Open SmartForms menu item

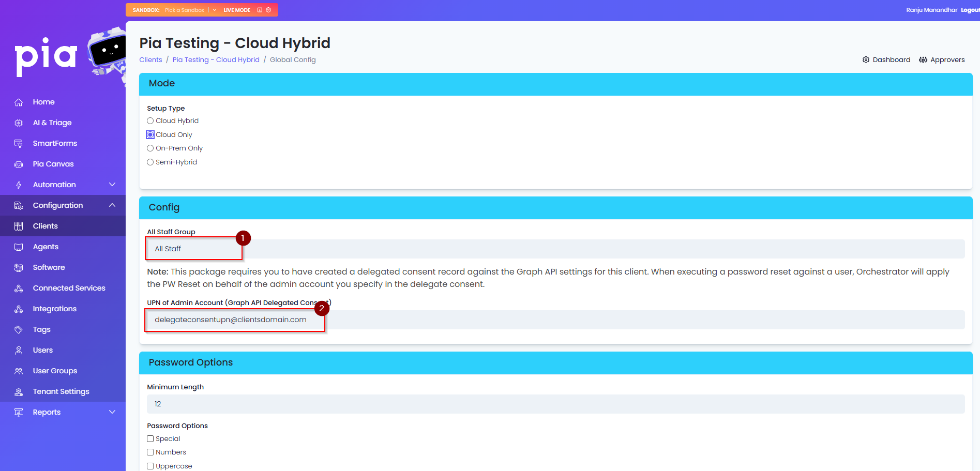[x=63, y=143]
